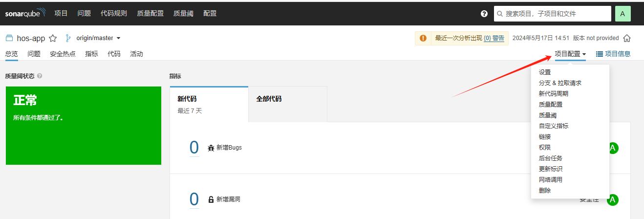Click the home icon beside version
The image size is (644, 219).
tap(627, 38)
